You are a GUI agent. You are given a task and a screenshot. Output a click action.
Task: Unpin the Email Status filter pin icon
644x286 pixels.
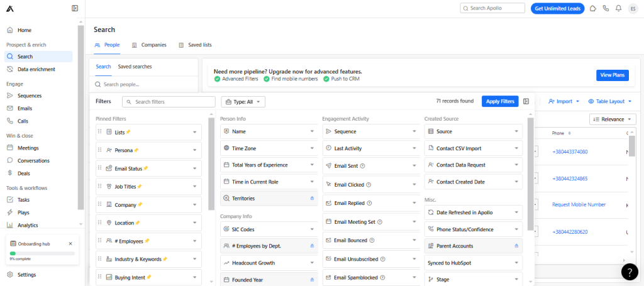coord(145,168)
